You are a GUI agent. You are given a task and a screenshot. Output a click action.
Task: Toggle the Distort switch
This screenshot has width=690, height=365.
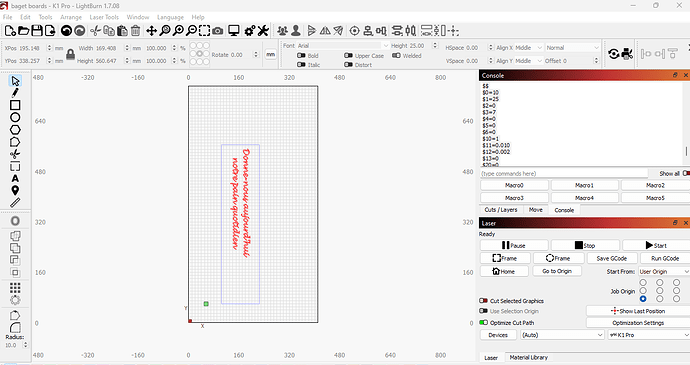click(x=349, y=65)
